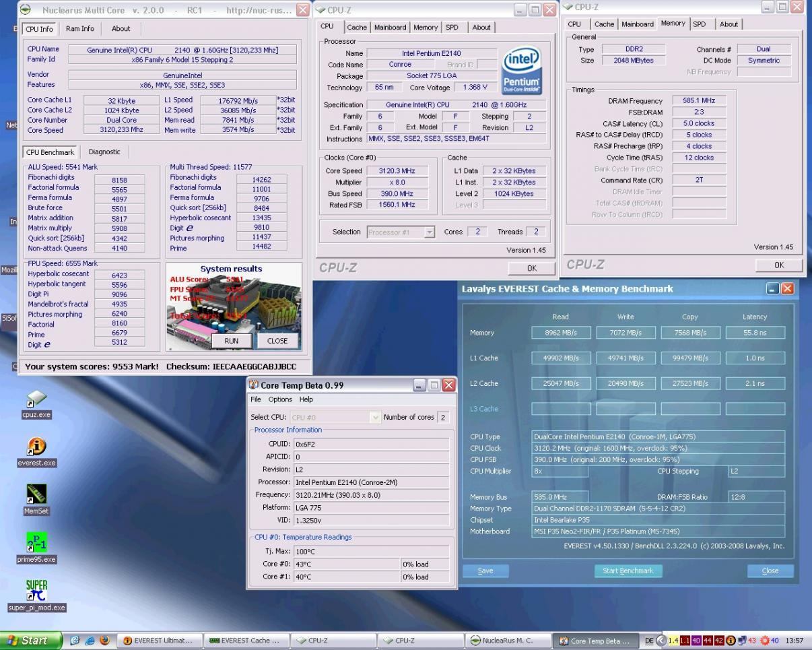Click the Number of cores field in Core Temp
The width and height of the screenshot is (812, 650).
pos(443,418)
